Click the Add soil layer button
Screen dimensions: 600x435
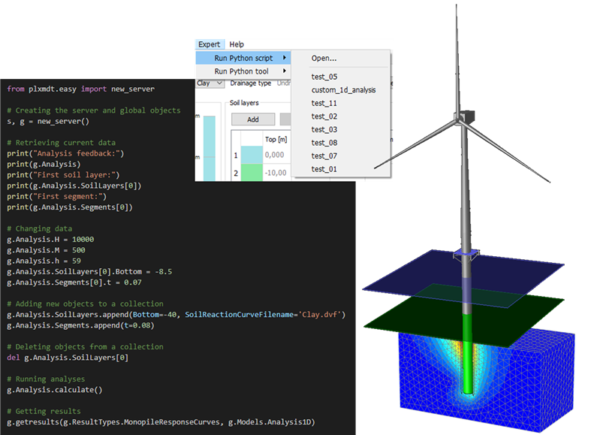coord(253,119)
